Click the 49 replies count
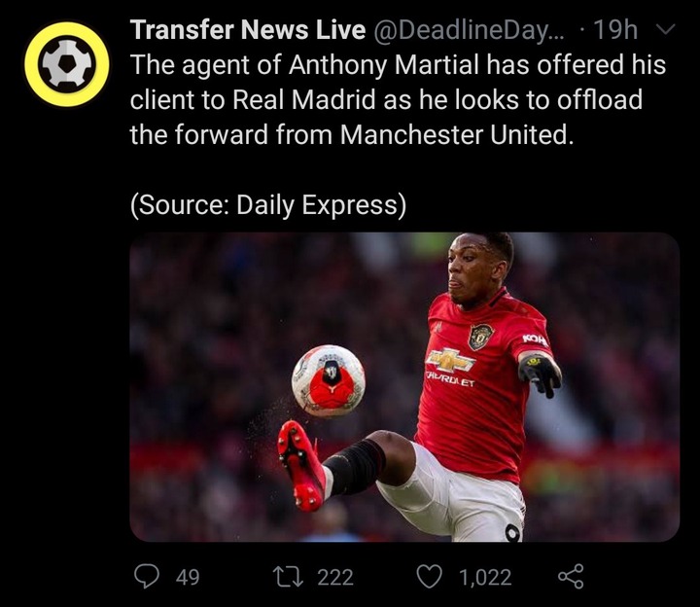This screenshot has width=700, height=607. (x=188, y=577)
